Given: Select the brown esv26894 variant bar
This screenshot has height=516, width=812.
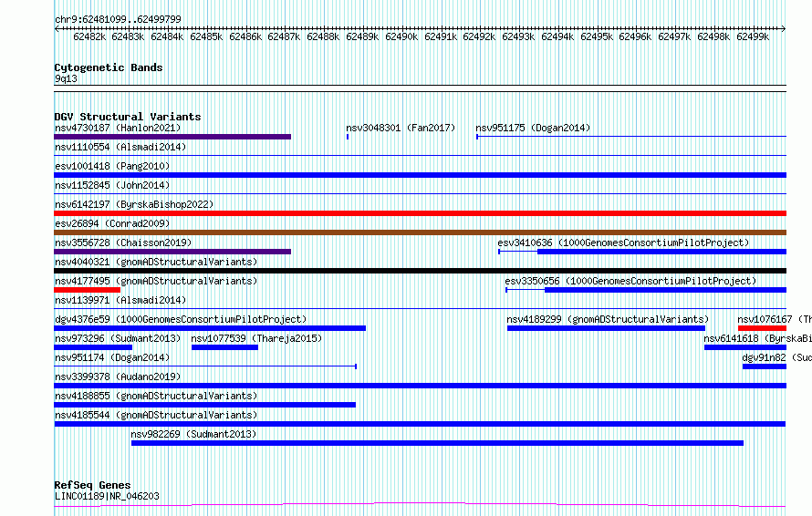Looking at the screenshot, I should (x=420, y=232).
